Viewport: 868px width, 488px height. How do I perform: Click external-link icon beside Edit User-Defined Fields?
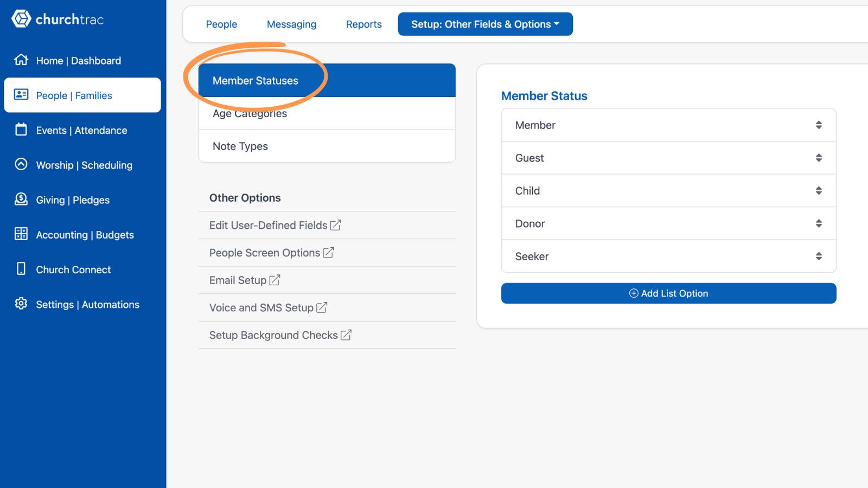pyautogui.click(x=336, y=225)
